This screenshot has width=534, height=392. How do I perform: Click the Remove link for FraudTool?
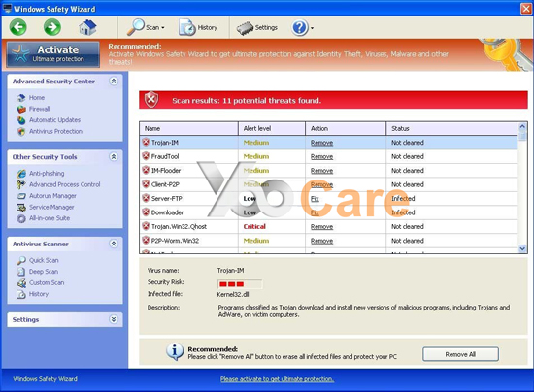tap(321, 156)
